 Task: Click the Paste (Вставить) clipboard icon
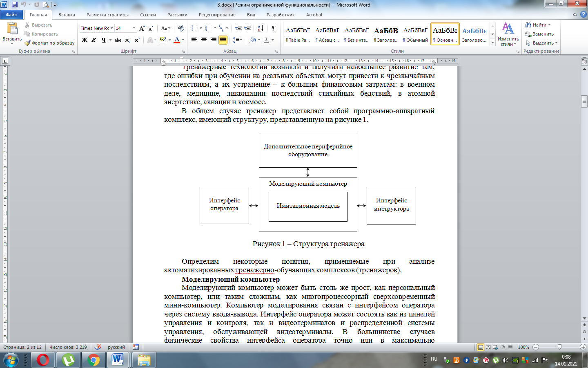point(12,28)
